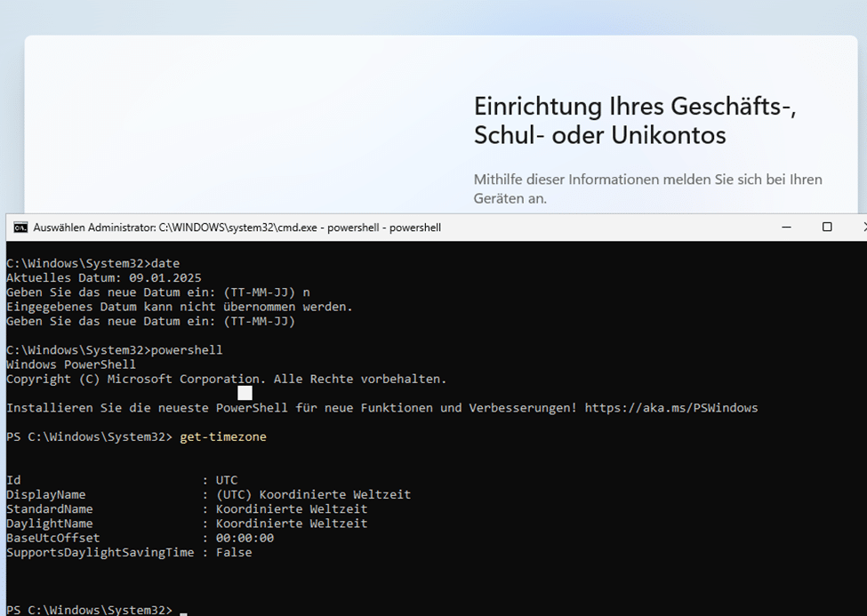Click the 'Eingegebenes Datum kann nicht übernommen werden.' line
867x616 pixels.
click(x=180, y=307)
